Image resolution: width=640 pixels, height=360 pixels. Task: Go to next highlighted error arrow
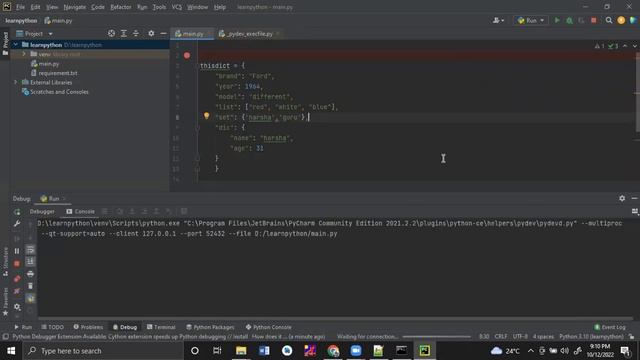click(634, 46)
